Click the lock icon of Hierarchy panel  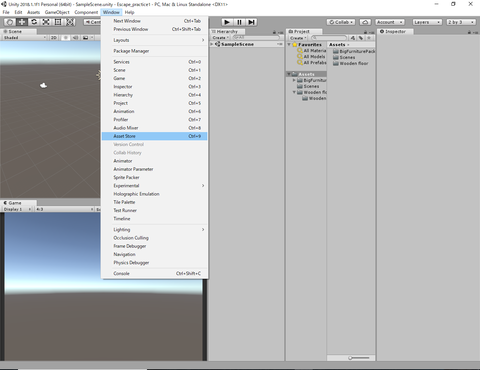pos(274,32)
